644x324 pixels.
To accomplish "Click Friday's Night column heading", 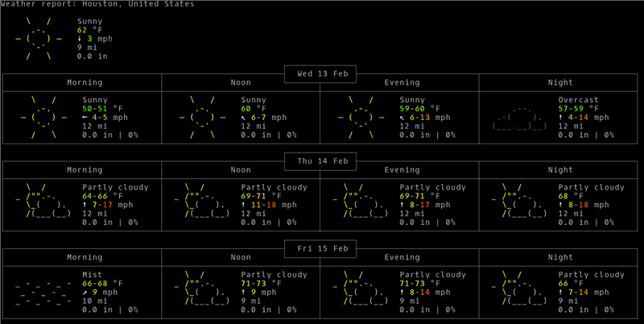I will pyautogui.click(x=559, y=257).
